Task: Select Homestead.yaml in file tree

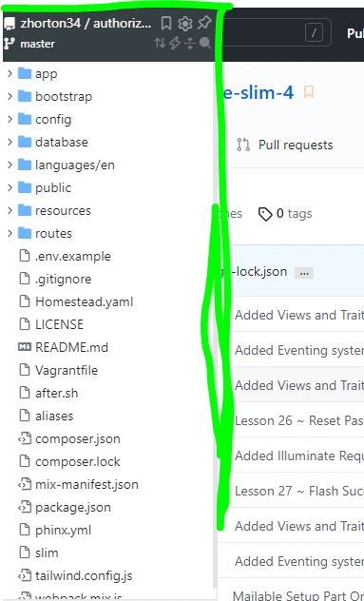Action: [84, 301]
